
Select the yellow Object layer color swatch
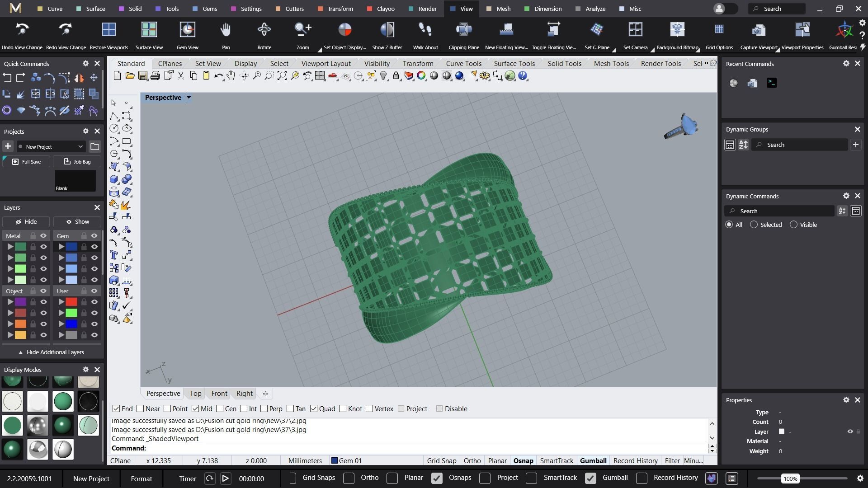[20, 335]
